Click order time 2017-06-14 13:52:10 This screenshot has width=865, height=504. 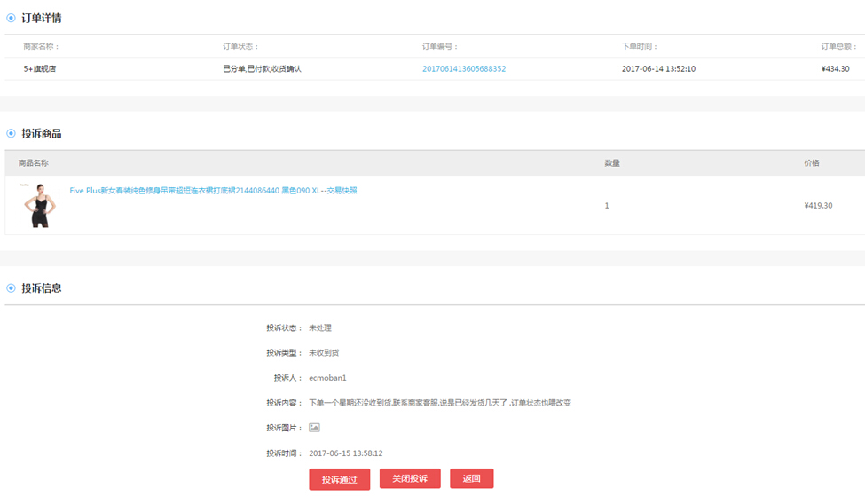(658, 68)
